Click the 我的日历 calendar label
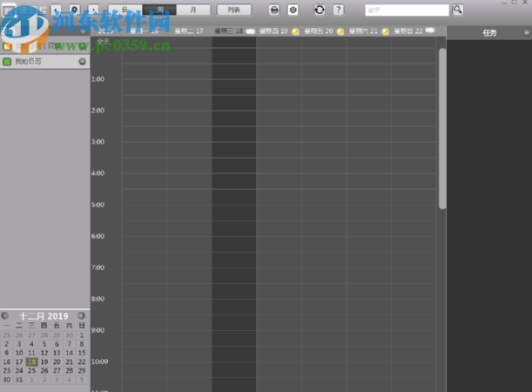The width and height of the screenshot is (532, 392). [28, 62]
